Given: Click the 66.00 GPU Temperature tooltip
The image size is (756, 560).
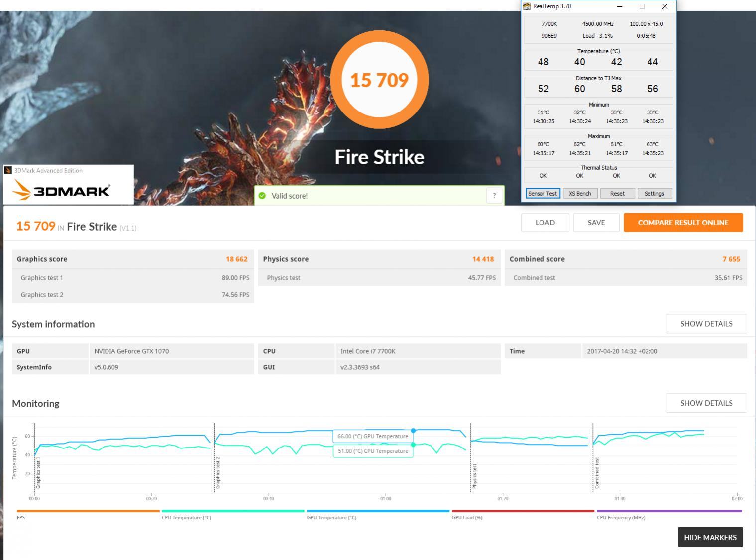Looking at the screenshot, I should pos(373,436).
